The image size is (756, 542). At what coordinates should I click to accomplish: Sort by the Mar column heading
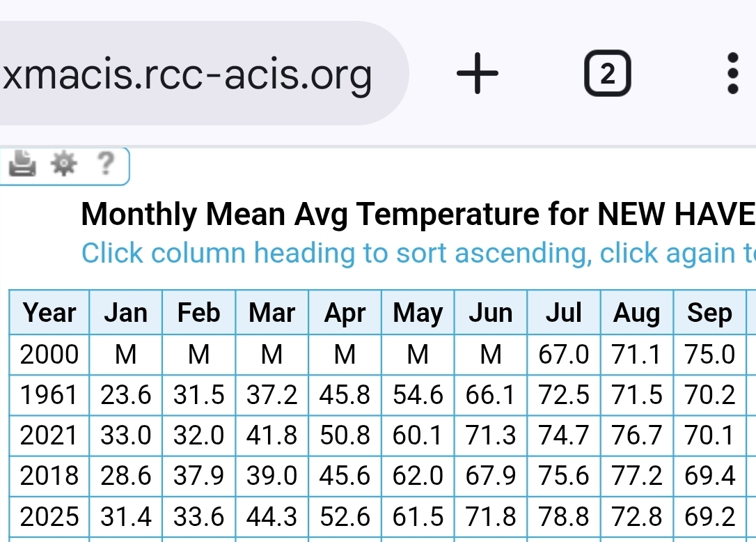(271, 313)
